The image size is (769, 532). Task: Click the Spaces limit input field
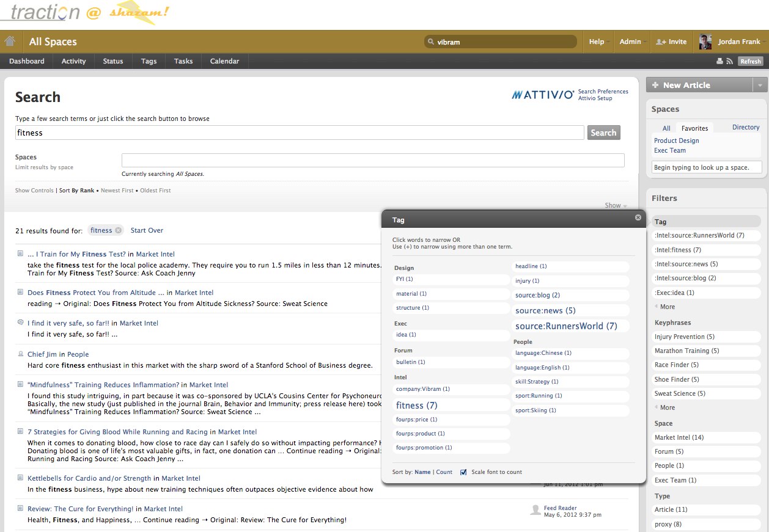click(373, 160)
